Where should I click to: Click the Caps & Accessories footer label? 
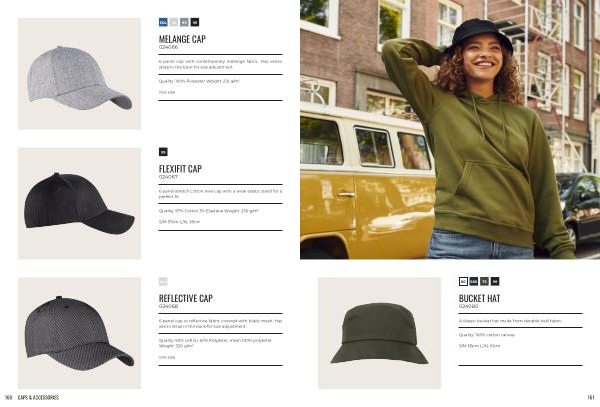coord(38,398)
